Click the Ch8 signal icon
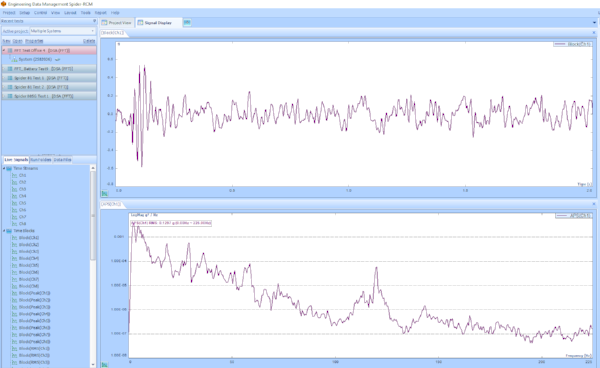The image size is (600, 368). tap(15, 224)
